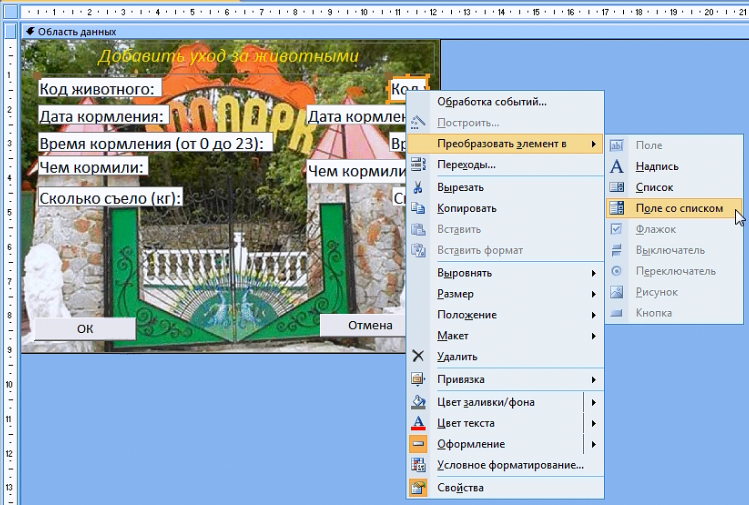Click the Копировать copy icon
Viewport: 749px width, 505px height.
pyautogui.click(x=418, y=208)
